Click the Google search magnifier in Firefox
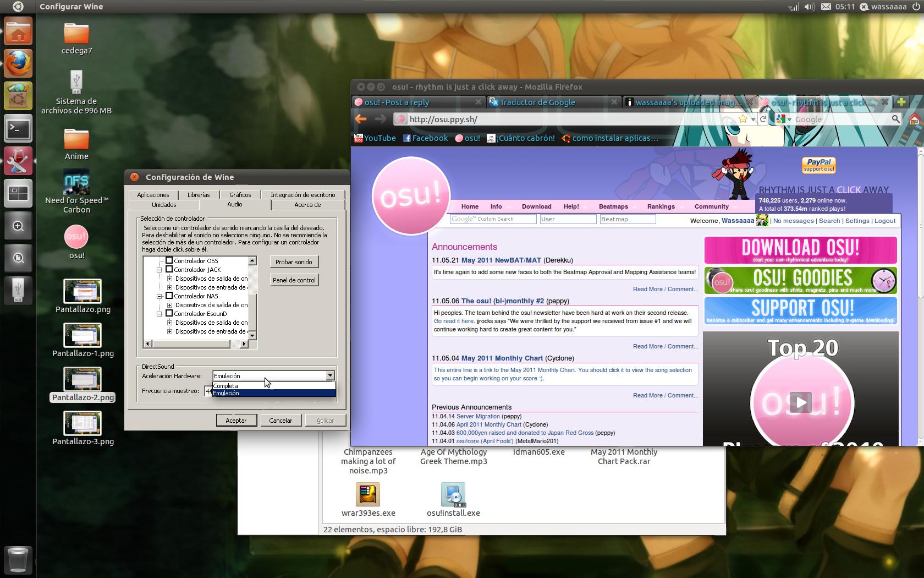Viewport: 924px width, 578px height. [x=895, y=119]
